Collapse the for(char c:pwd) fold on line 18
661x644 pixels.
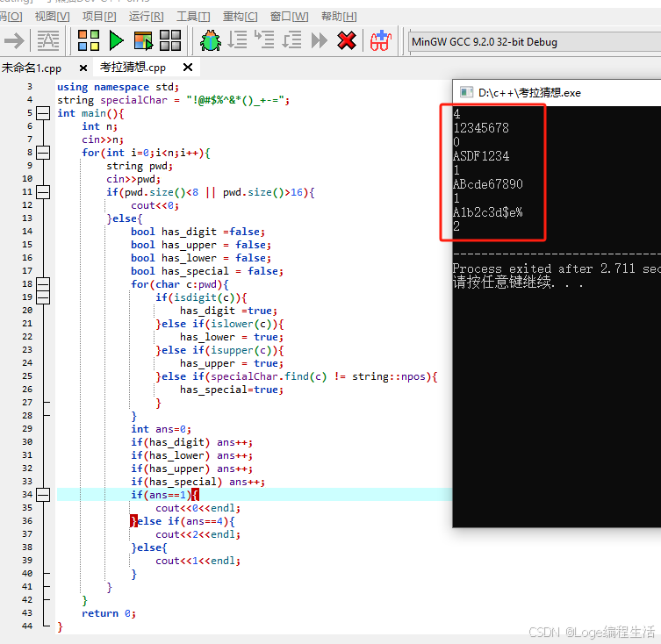43,284
